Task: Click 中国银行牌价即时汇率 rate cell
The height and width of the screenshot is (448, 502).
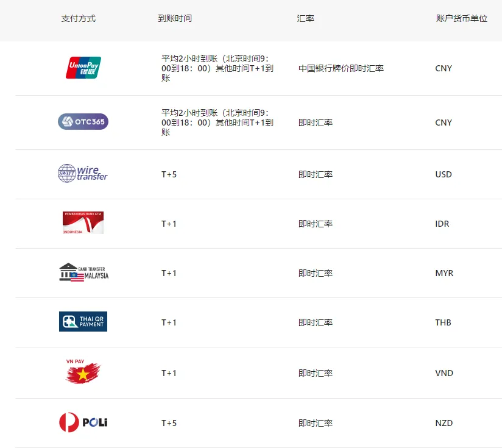Action: click(341, 68)
